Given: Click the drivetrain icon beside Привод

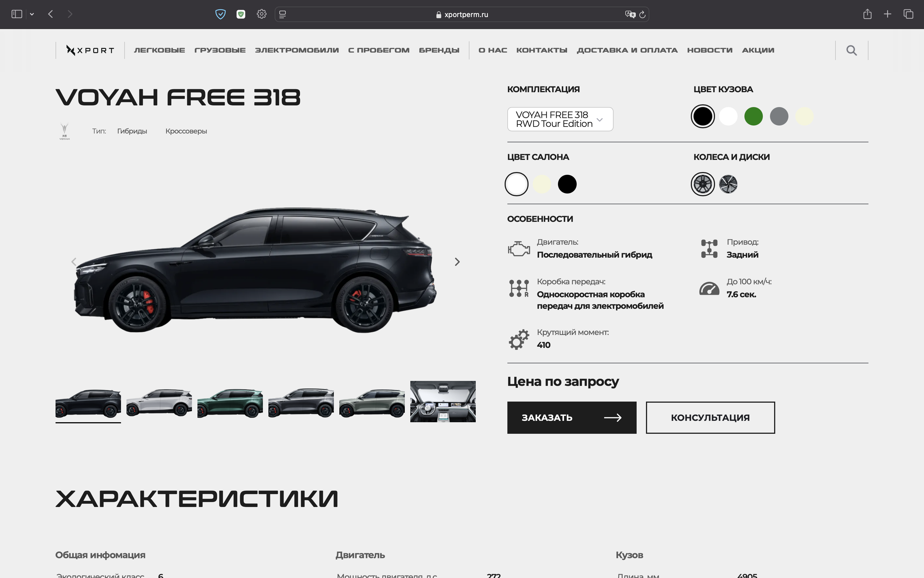Looking at the screenshot, I should (709, 249).
